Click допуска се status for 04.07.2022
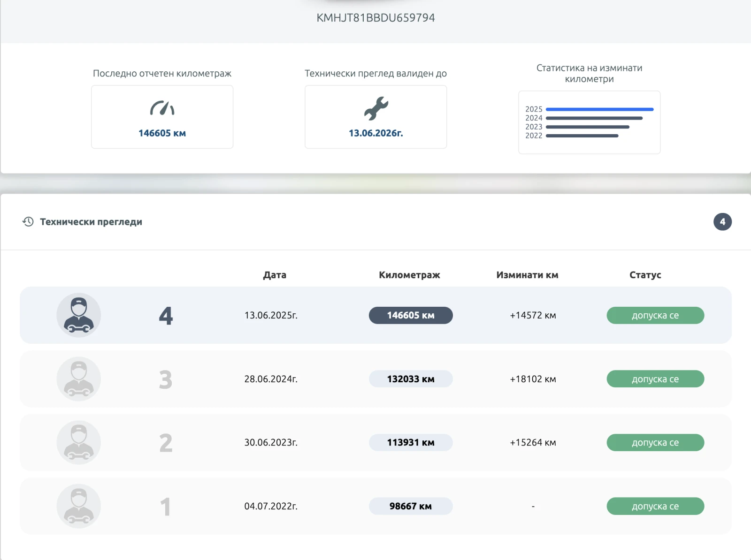751x560 pixels. 655,506
